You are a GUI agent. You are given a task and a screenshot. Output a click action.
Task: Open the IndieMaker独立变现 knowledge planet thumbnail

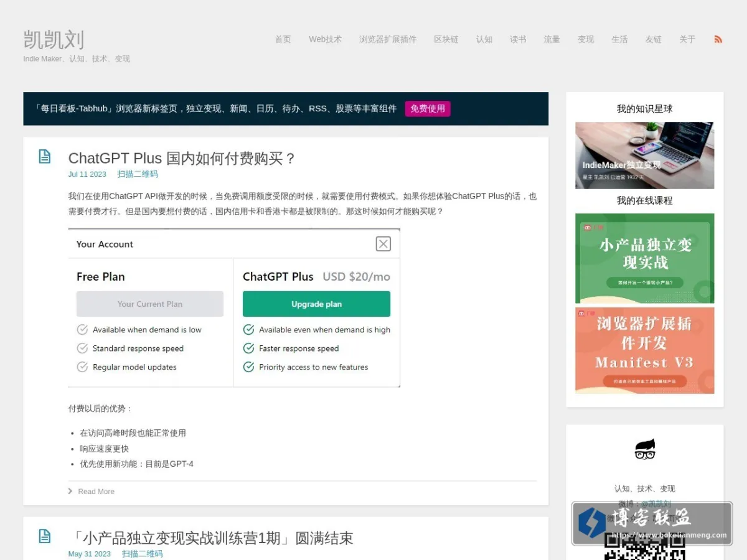645,156
